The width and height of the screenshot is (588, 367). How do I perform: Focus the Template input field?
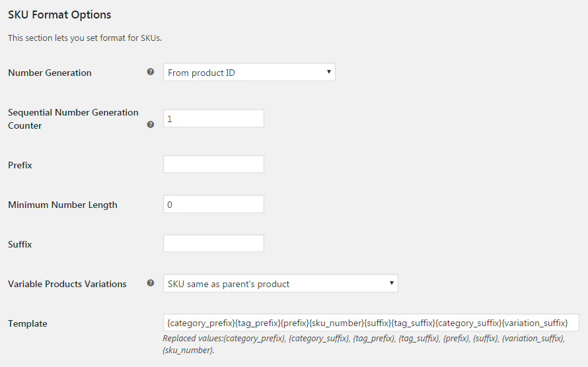(x=371, y=322)
